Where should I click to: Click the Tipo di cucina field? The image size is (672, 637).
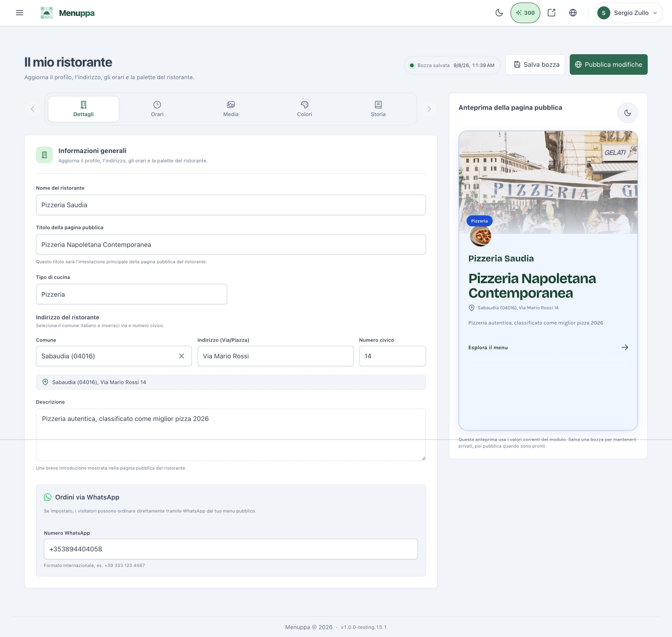coord(131,294)
